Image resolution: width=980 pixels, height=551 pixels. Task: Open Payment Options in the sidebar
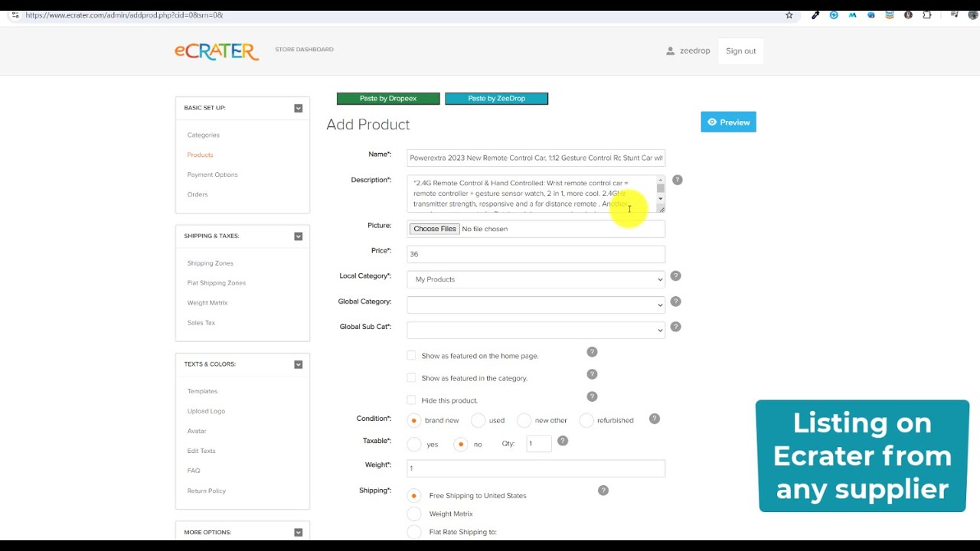(x=212, y=174)
